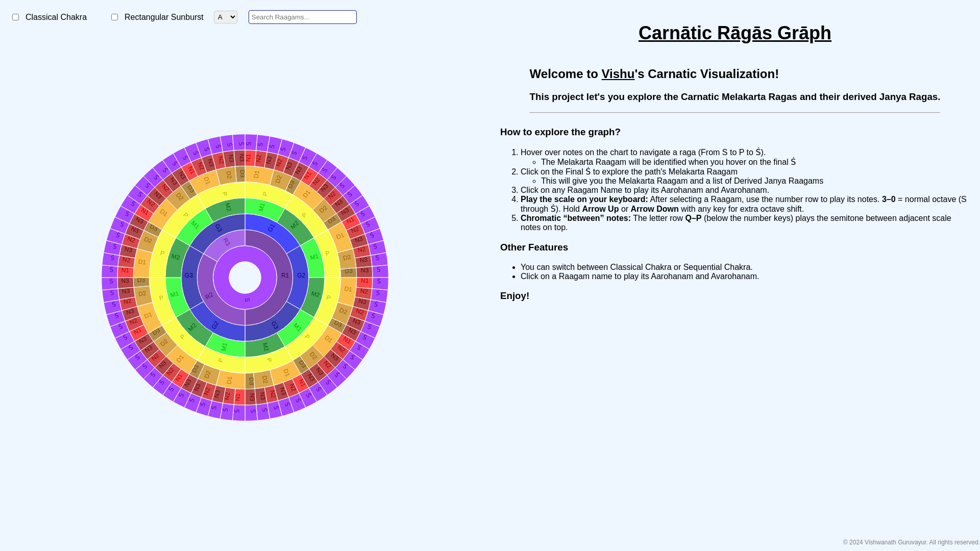Select the 'Enjoy!' heading text

coord(514,296)
